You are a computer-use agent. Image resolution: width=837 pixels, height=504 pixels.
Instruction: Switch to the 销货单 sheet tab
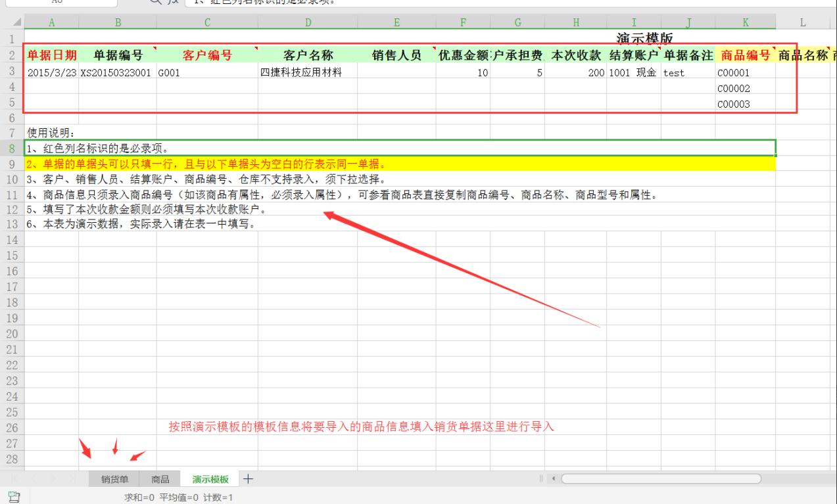pos(114,480)
